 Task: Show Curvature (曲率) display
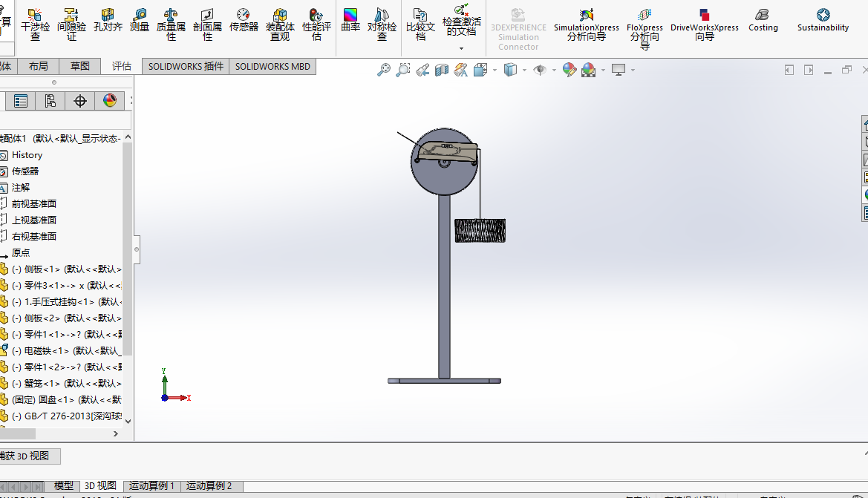pos(350,21)
